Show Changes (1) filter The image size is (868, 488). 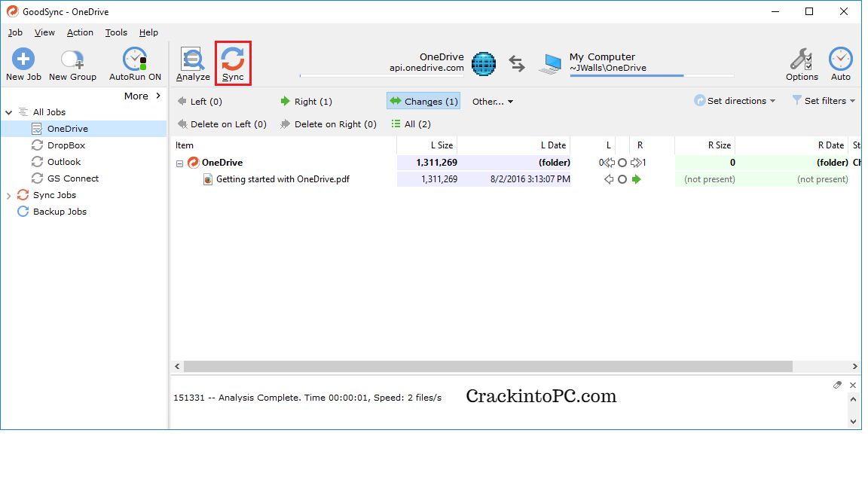pos(423,101)
